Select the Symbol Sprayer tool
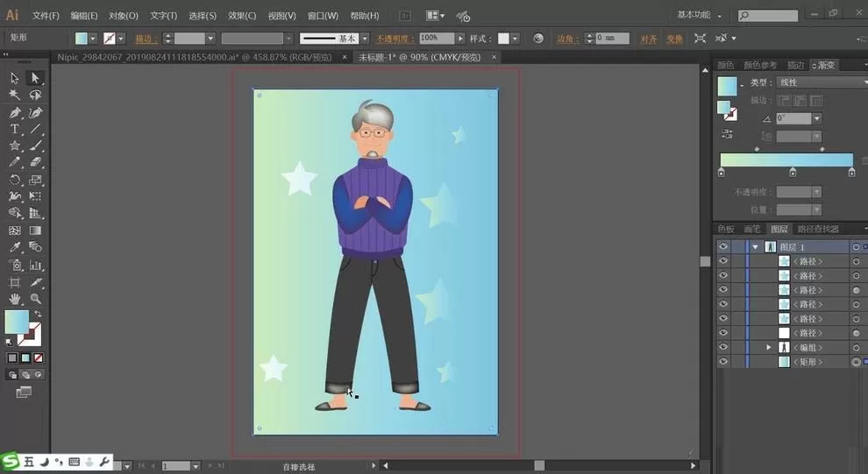 click(x=15, y=265)
